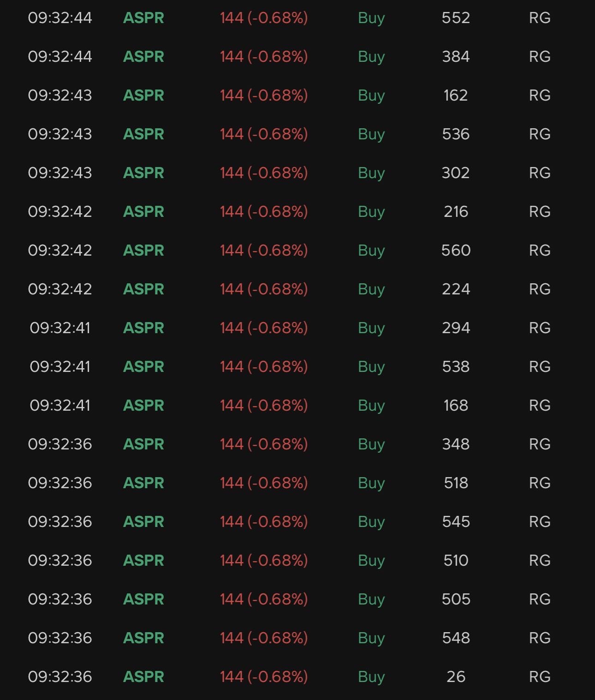Click the quantity value 505
The image size is (595, 700).
(x=455, y=599)
